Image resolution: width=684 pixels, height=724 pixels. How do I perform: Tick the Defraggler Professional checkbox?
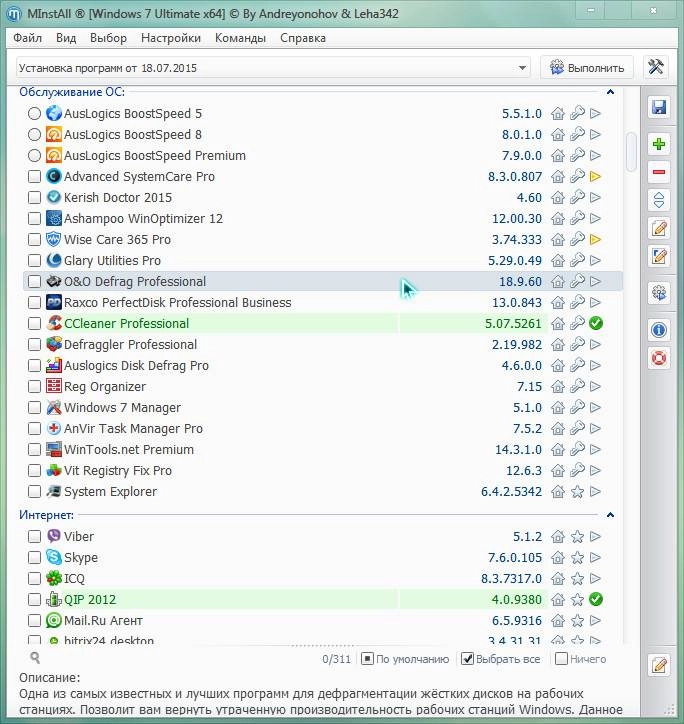coord(34,344)
